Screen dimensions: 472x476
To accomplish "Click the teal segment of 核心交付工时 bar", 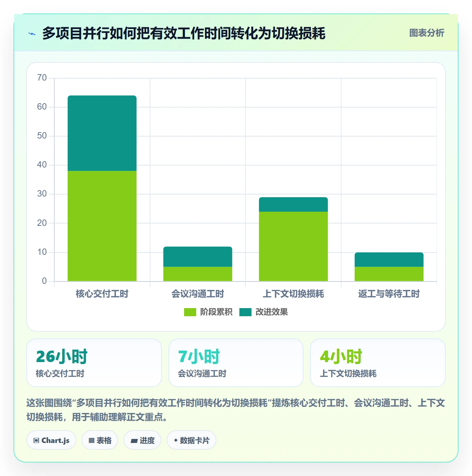I will (102, 133).
